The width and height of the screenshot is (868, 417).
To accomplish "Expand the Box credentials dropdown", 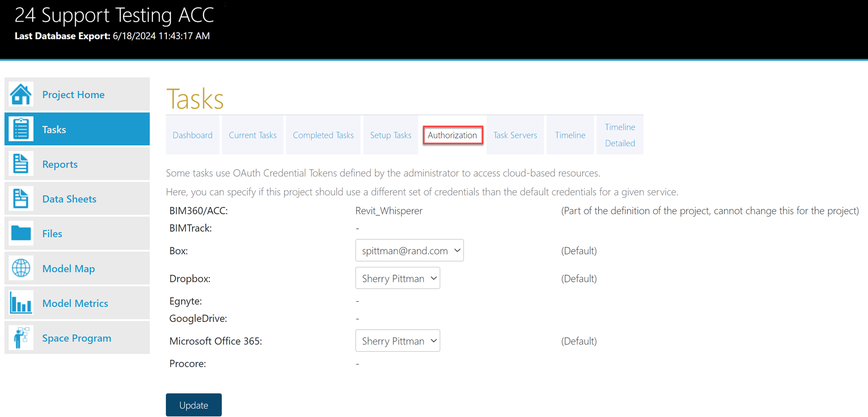I will tap(409, 250).
